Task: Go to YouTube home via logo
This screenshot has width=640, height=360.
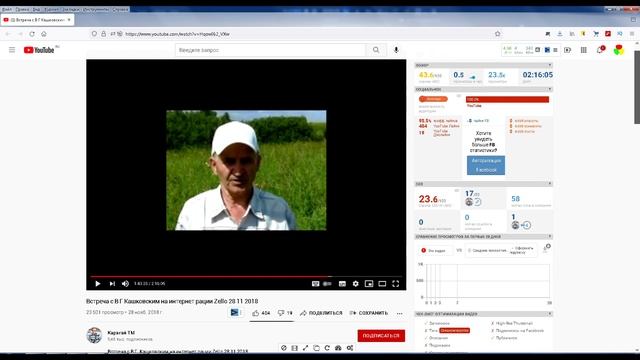Action: 39,50
